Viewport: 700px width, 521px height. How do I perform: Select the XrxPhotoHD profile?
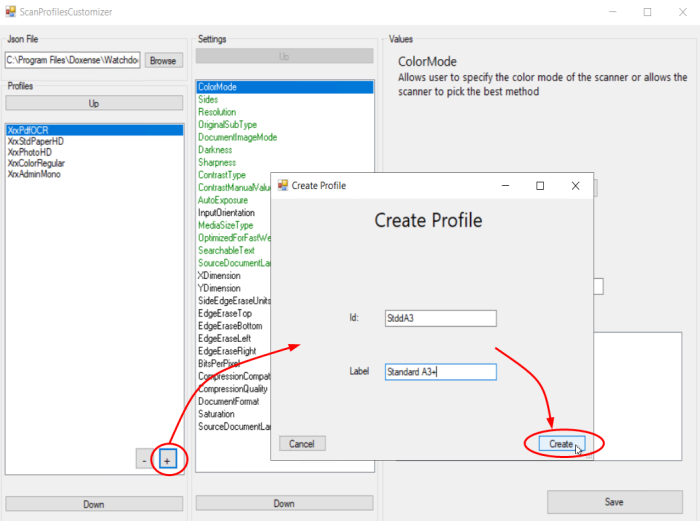click(31, 152)
